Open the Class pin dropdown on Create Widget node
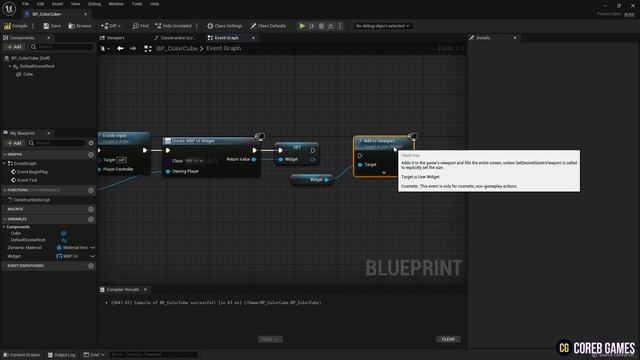 click(x=195, y=161)
